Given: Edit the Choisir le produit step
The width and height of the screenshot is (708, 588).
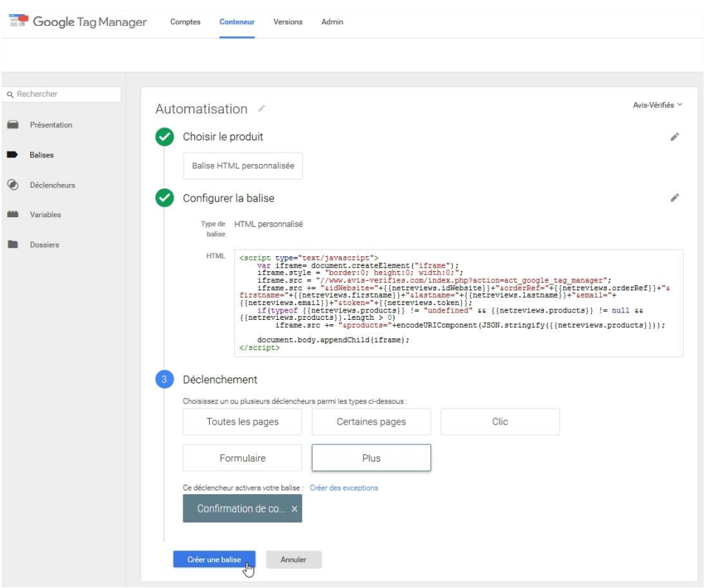Looking at the screenshot, I should [x=674, y=137].
